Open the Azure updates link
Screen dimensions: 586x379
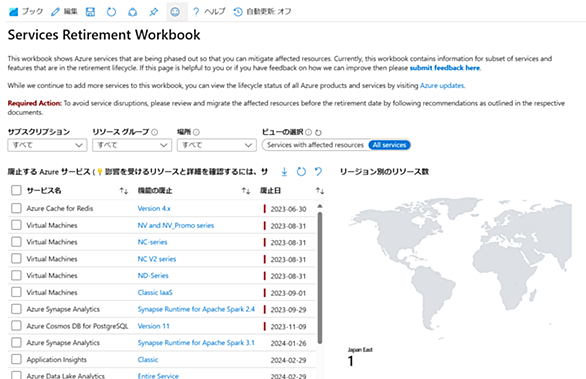tap(442, 86)
